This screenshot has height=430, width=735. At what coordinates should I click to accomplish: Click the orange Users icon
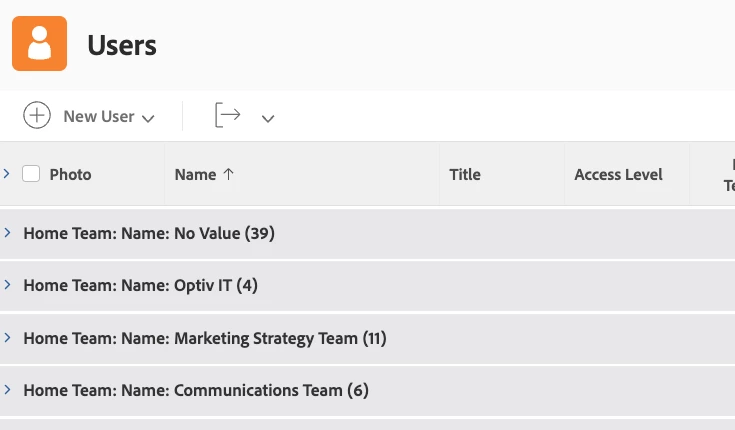click(x=39, y=44)
